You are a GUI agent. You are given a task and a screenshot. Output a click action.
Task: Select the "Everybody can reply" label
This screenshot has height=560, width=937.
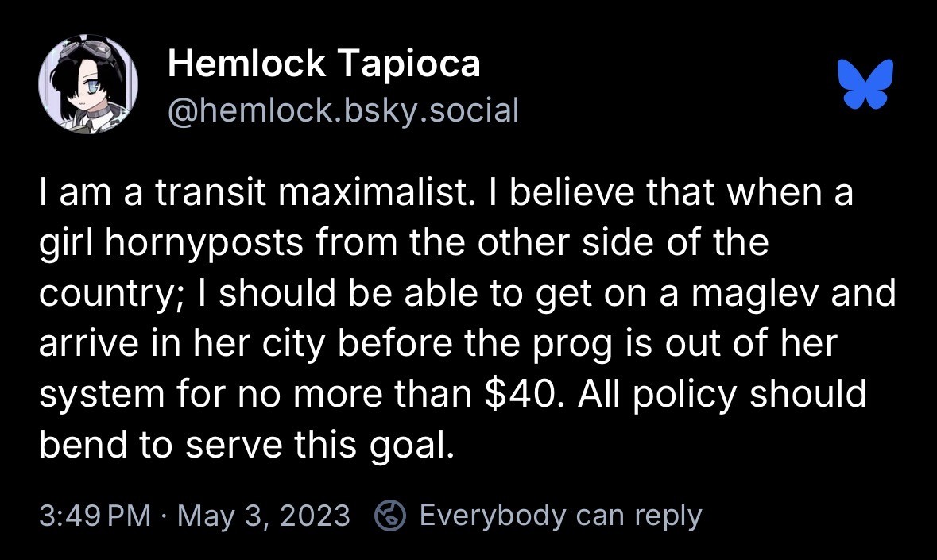point(560,516)
